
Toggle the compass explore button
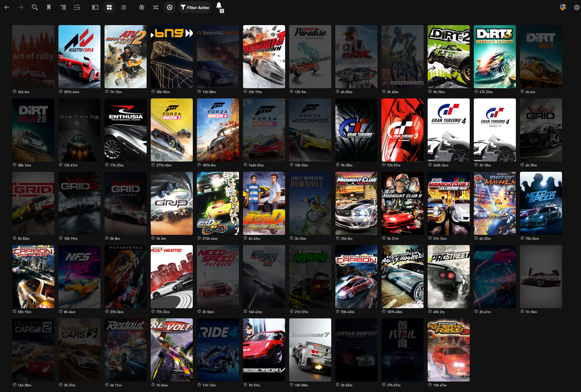click(x=170, y=7)
